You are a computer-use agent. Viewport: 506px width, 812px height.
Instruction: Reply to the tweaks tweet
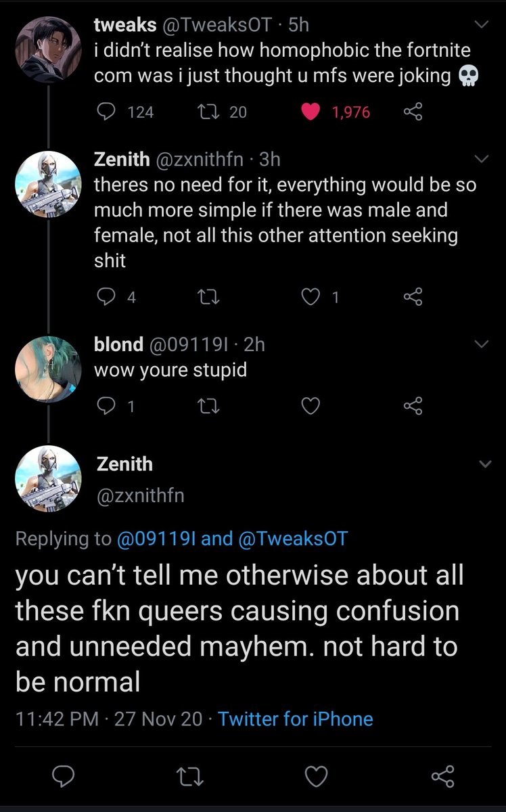pyautogui.click(x=104, y=112)
